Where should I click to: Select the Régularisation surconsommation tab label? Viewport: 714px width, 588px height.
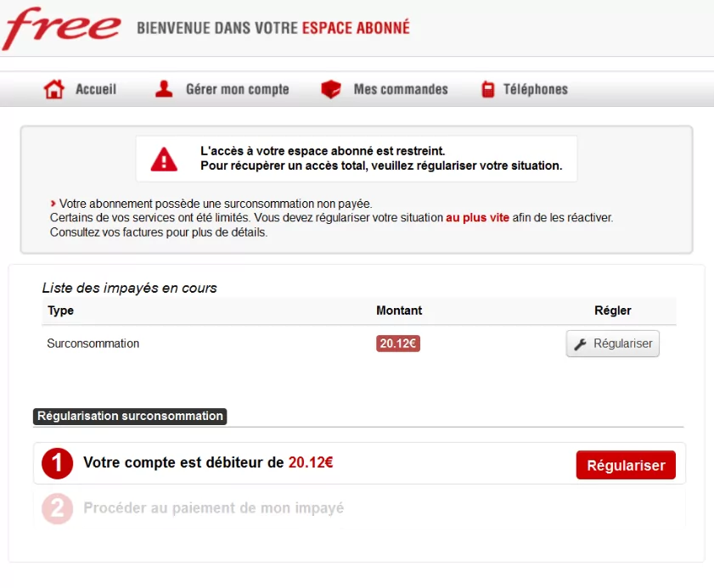[130, 417]
